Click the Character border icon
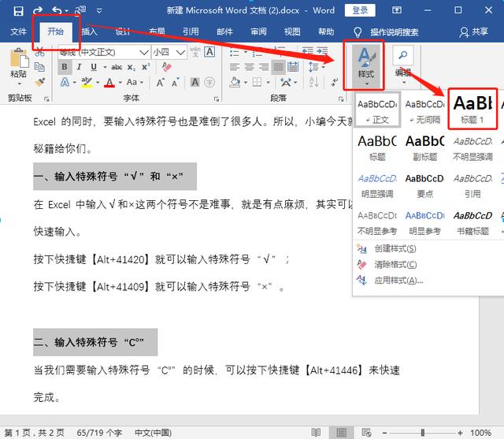 209,52
